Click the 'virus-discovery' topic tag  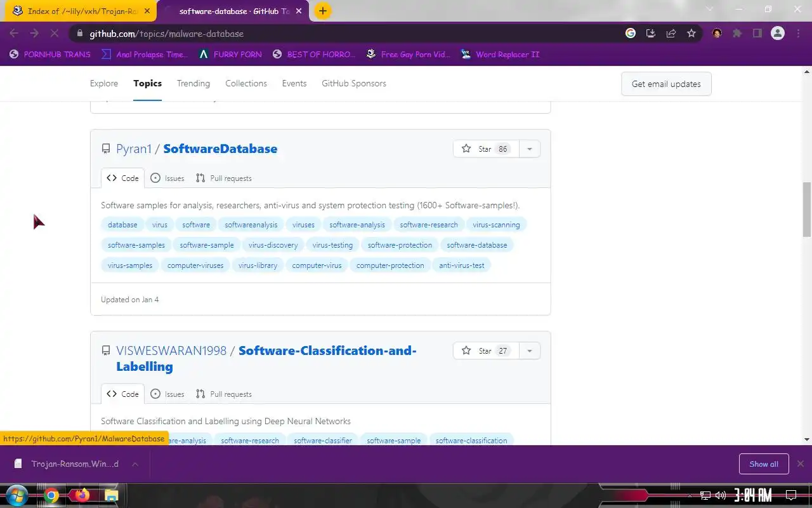click(273, 245)
